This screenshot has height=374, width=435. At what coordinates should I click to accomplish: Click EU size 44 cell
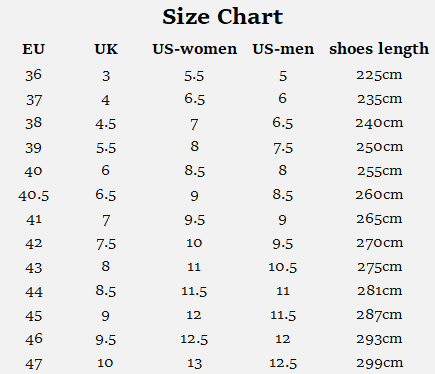tap(34, 292)
